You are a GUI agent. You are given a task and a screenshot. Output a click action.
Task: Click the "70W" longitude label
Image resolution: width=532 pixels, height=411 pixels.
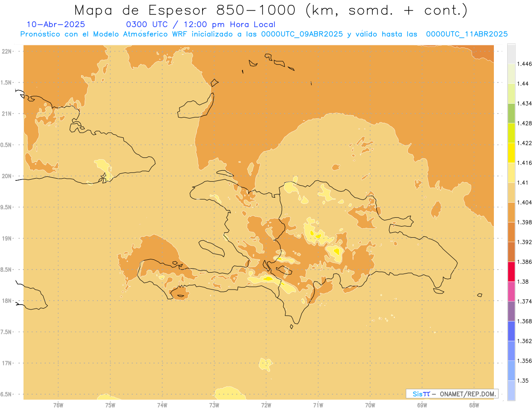coord(370,405)
